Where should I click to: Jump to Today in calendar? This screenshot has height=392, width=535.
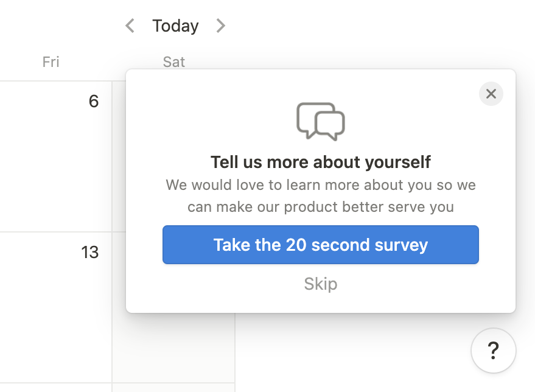click(175, 26)
